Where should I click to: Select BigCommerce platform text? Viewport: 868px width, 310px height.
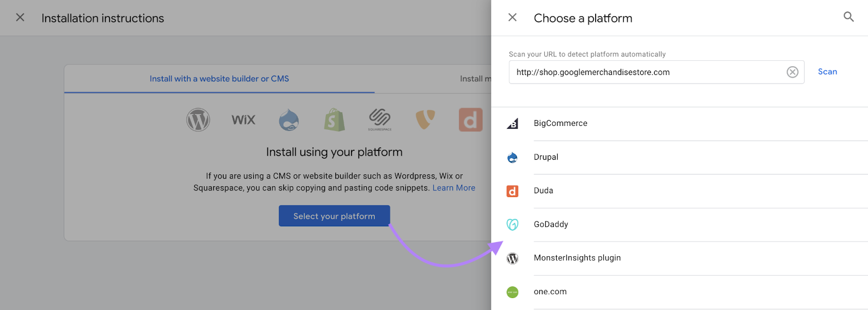click(x=560, y=123)
